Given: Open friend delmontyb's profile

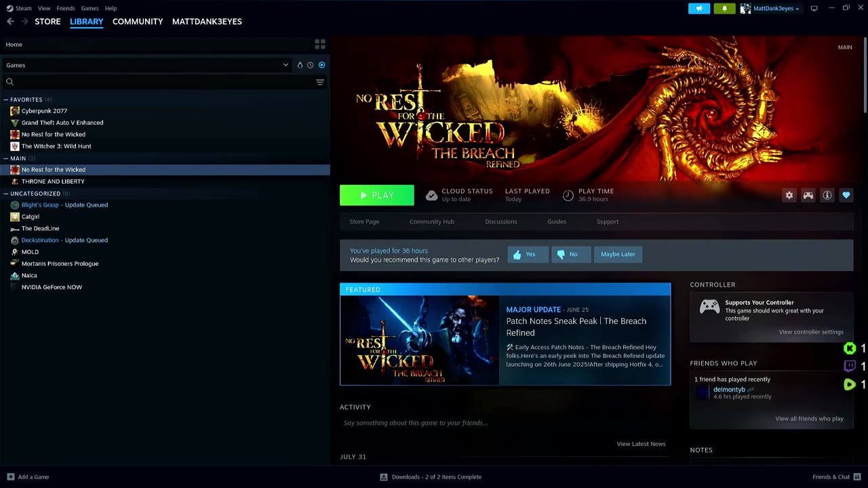Looking at the screenshot, I should 729,390.
